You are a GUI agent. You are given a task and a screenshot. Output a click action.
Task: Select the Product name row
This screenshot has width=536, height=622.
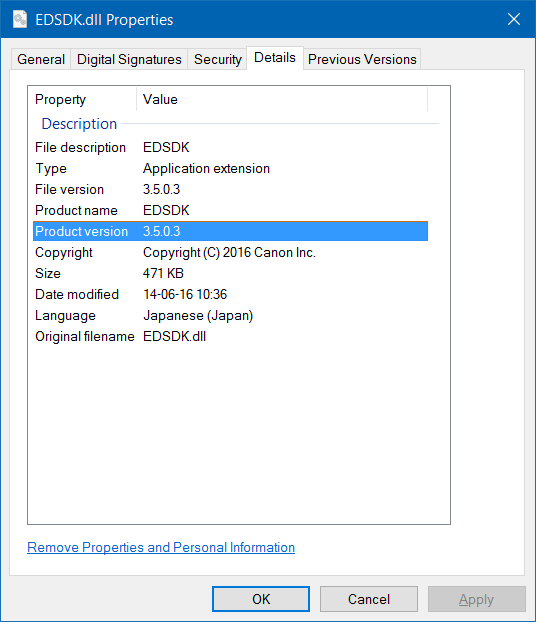click(231, 210)
